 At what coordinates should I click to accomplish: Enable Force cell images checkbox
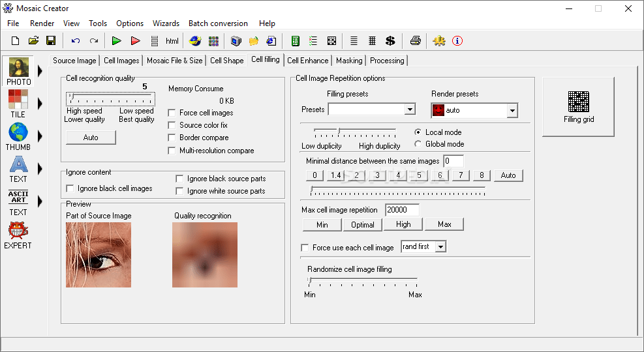click(172, 113)
